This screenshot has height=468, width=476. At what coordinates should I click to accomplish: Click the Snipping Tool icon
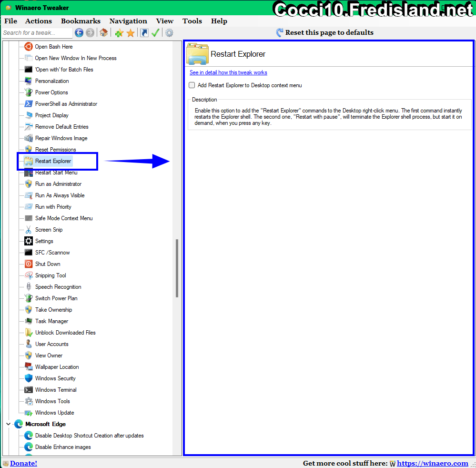(x=29, y=275)
